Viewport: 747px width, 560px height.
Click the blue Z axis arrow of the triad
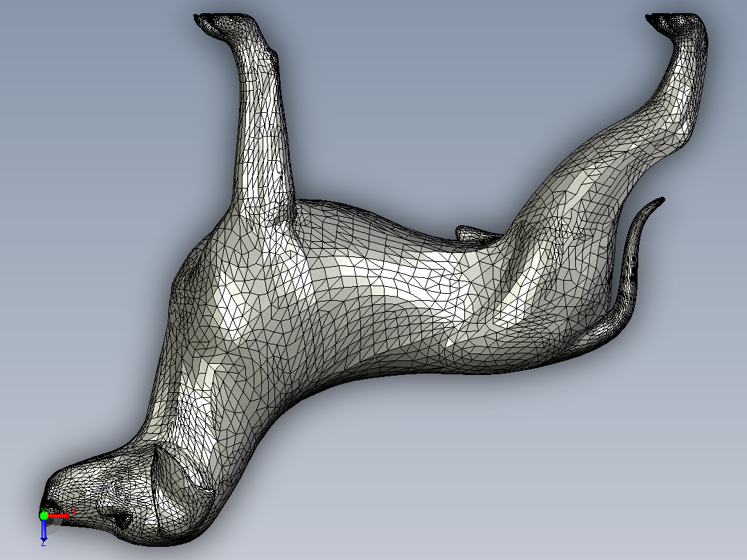coord(44,530)
